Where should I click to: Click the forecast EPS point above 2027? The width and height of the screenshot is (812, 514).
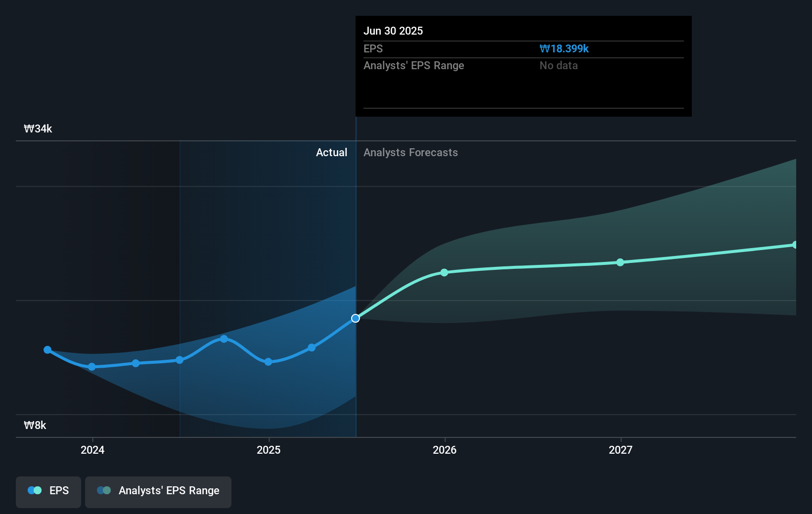(620, 262)
